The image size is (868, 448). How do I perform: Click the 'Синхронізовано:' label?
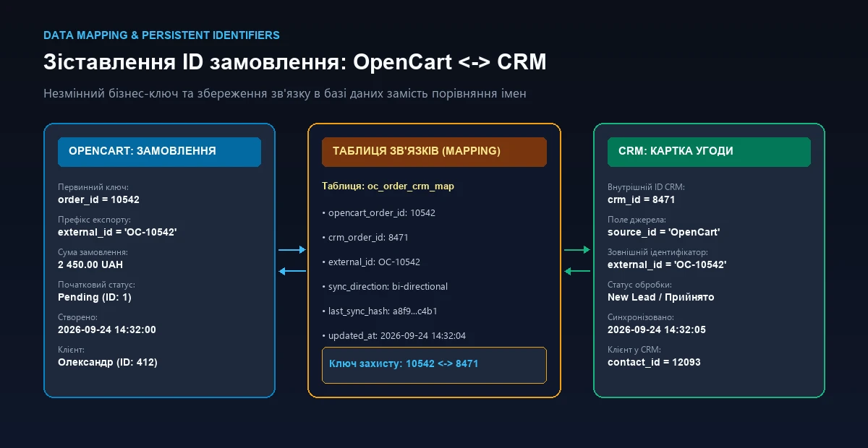point(641,317)
